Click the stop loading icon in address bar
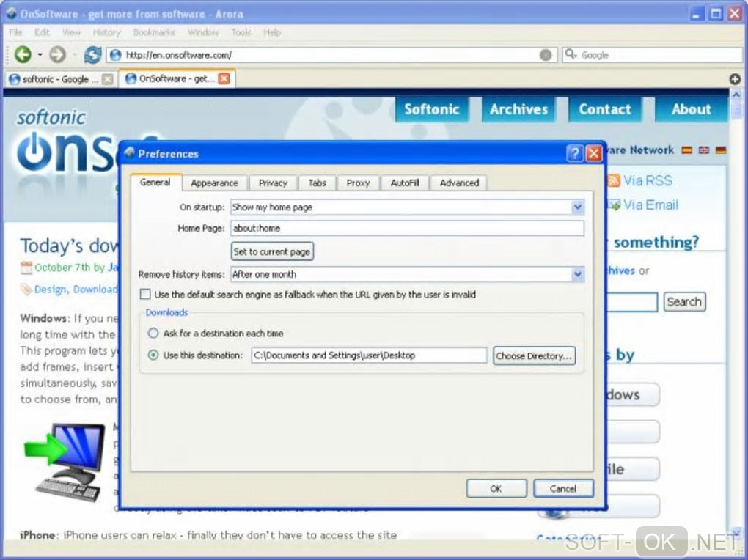 546,55
